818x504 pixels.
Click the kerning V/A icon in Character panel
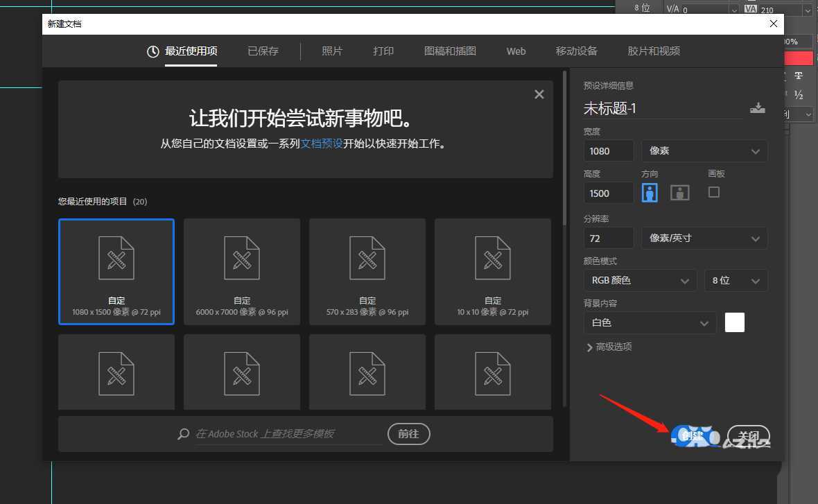pyautogui.click(x=671, y=8)
